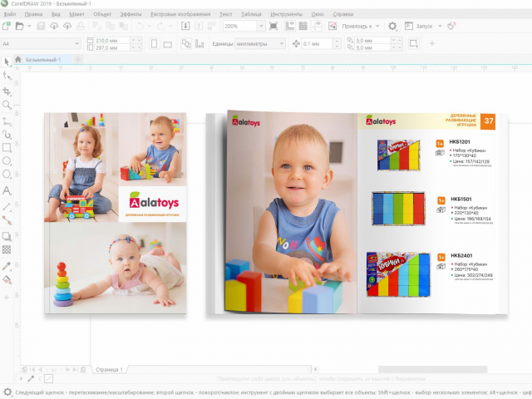The height and width of the screenshot is (399, 532).
Task: Click the Страница 1 page tab
Action: (x=109, y=369)
